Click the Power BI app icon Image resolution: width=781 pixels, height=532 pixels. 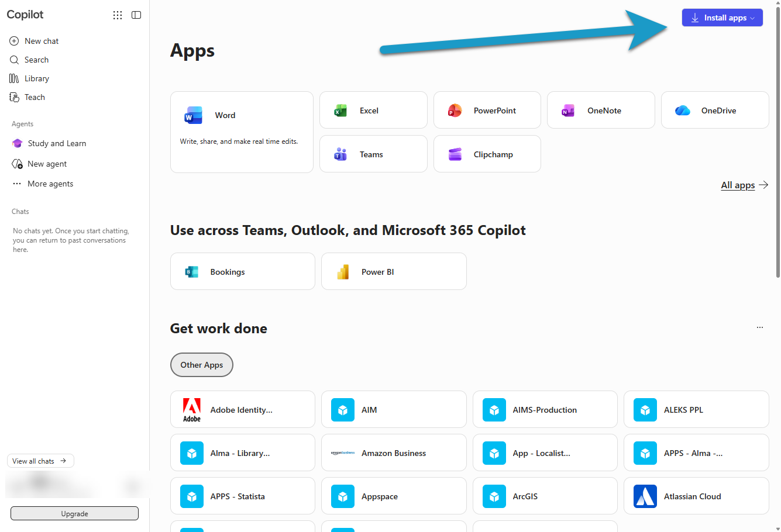(x=343, y=271)
